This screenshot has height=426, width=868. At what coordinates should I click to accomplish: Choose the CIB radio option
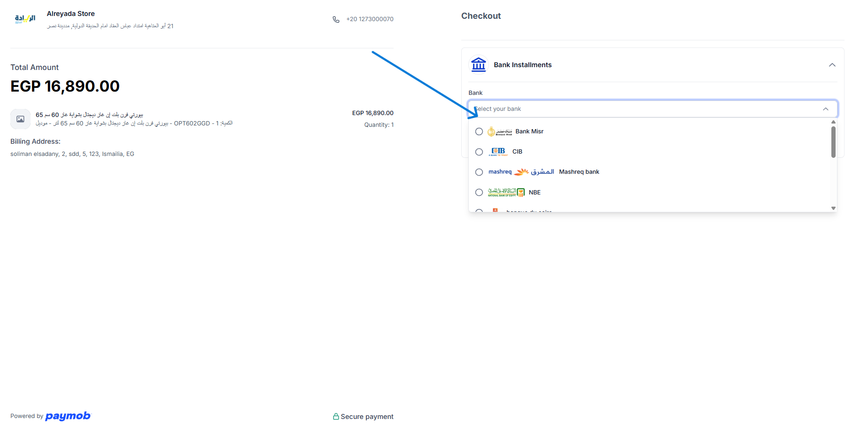click(x=479, y=152)
